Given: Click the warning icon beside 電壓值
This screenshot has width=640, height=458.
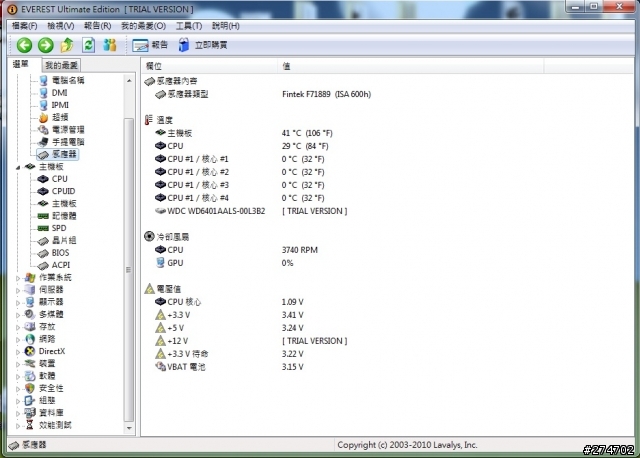Looking at the screenshot, I should pos(149,289).
